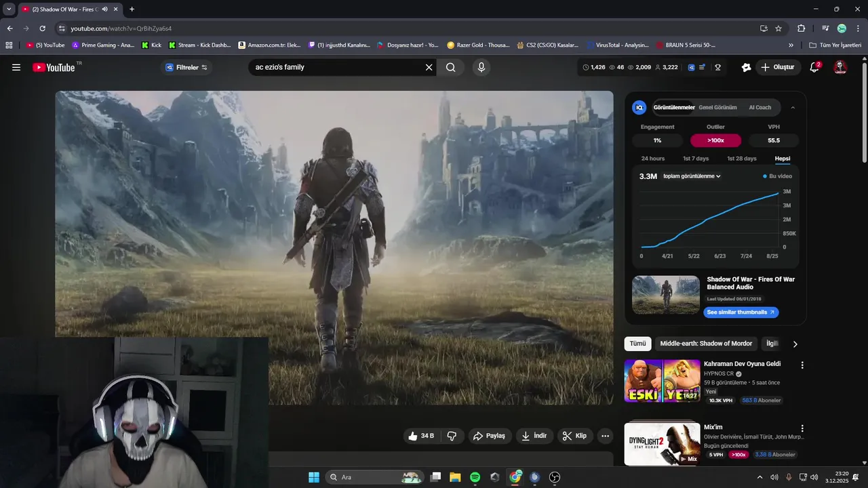Click the vidIQ logo in the stats panel
Screen dimensions: 868x488
[x=639, y=107]
